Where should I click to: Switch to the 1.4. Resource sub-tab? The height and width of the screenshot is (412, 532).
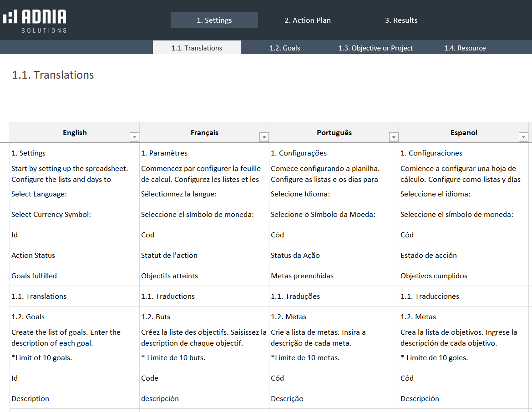click(x=465, y=48)
